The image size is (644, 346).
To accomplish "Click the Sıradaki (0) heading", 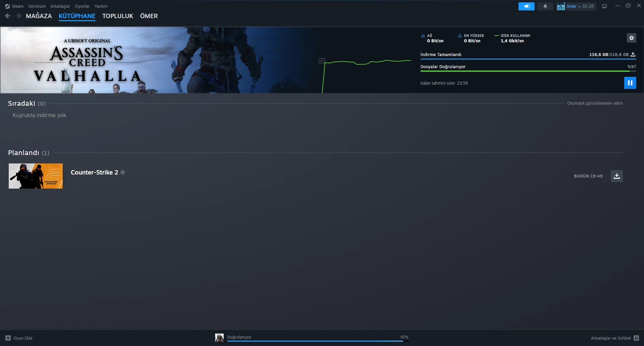I will coord(27,103).
